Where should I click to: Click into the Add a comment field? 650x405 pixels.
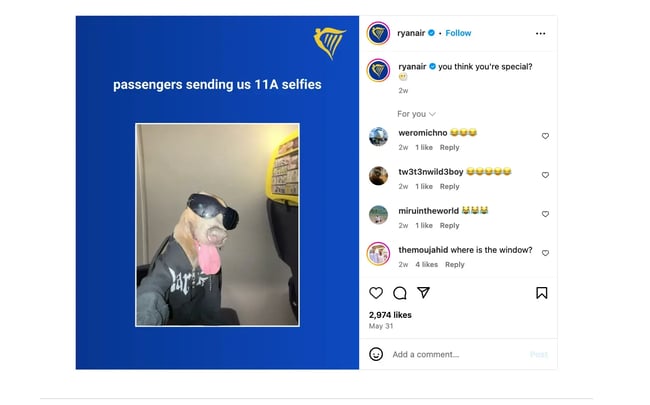458,354
